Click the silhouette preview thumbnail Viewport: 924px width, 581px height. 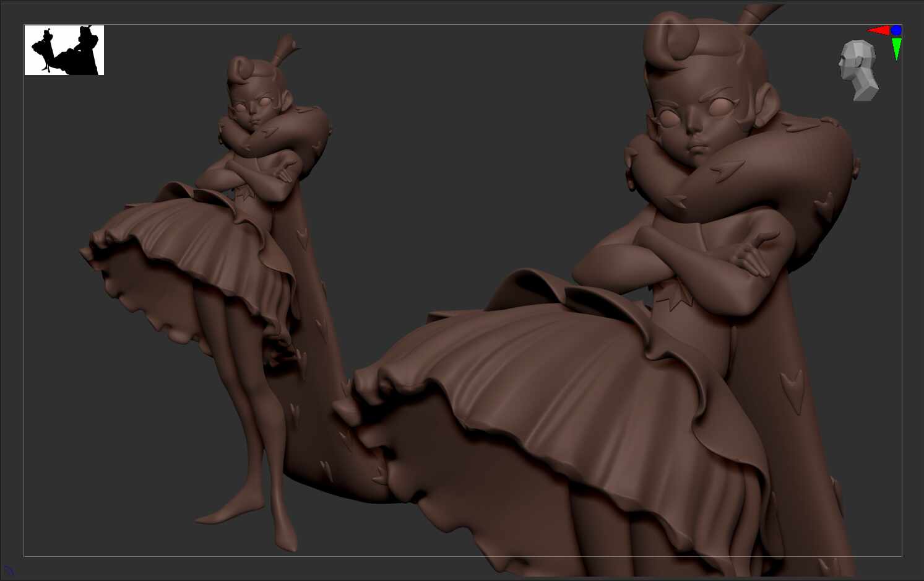coord(64,50)
